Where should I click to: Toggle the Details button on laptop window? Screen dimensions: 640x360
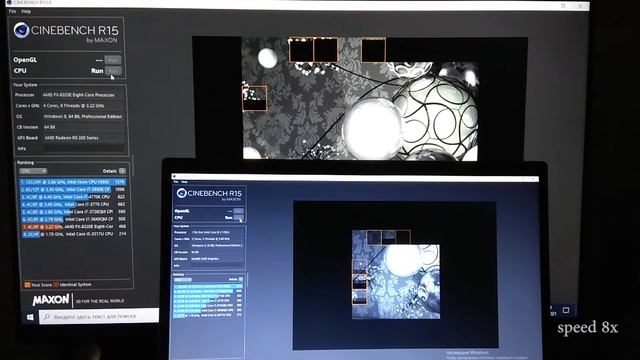pyautogui.click(x=241, y=279)
